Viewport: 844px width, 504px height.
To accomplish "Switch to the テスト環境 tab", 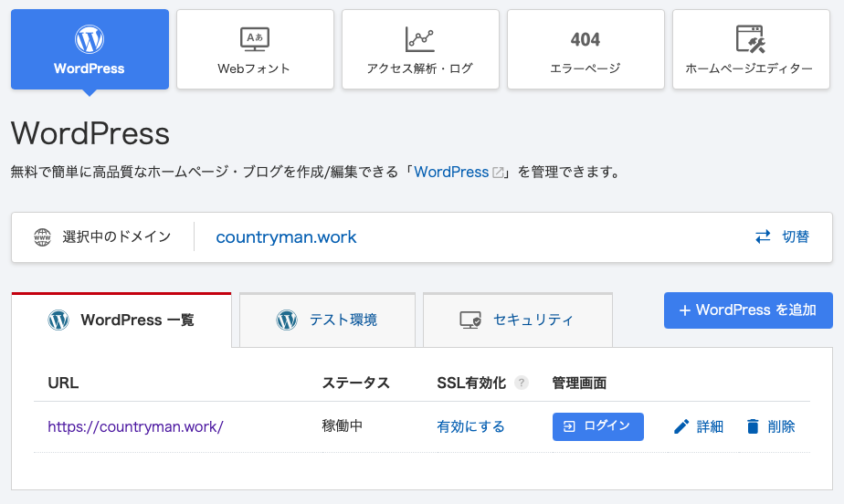I will [327, 320].
